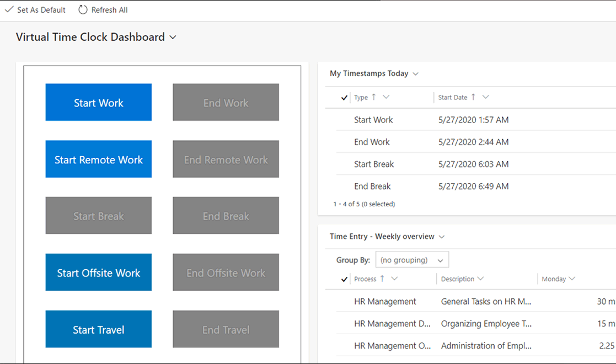Select all rows in Weekly overview grid
The height and width of the screenshot is (364, 616).
pos(344,279)
